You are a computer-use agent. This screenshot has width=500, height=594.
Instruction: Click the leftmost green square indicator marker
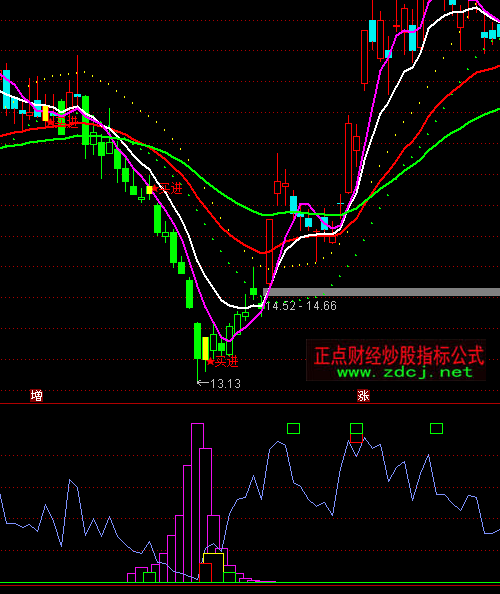[294, 428]
